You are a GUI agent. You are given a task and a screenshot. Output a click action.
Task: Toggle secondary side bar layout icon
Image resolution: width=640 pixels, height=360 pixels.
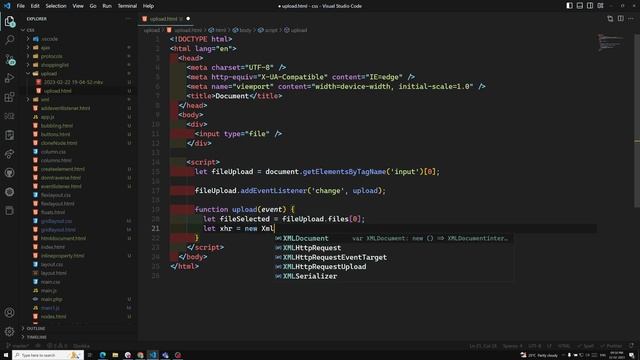coord(590,6)
